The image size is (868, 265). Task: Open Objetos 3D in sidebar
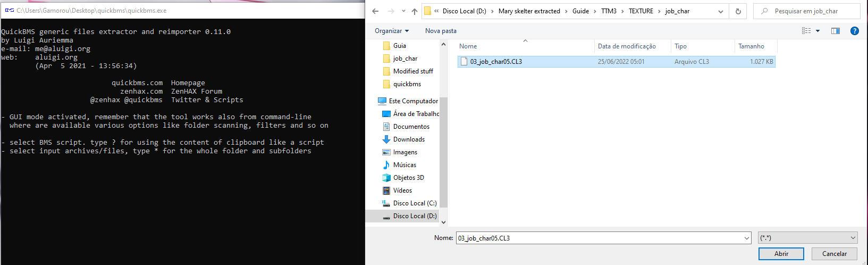coord(408,178)
